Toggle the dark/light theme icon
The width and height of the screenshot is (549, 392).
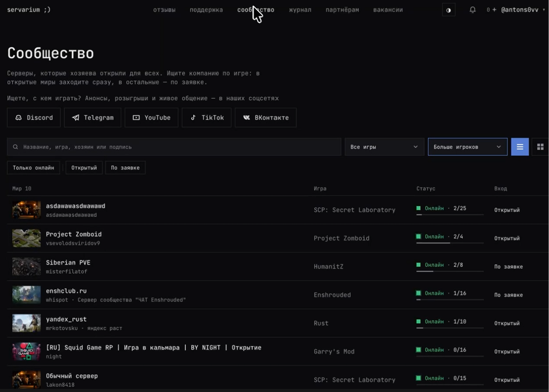point(449,10)
